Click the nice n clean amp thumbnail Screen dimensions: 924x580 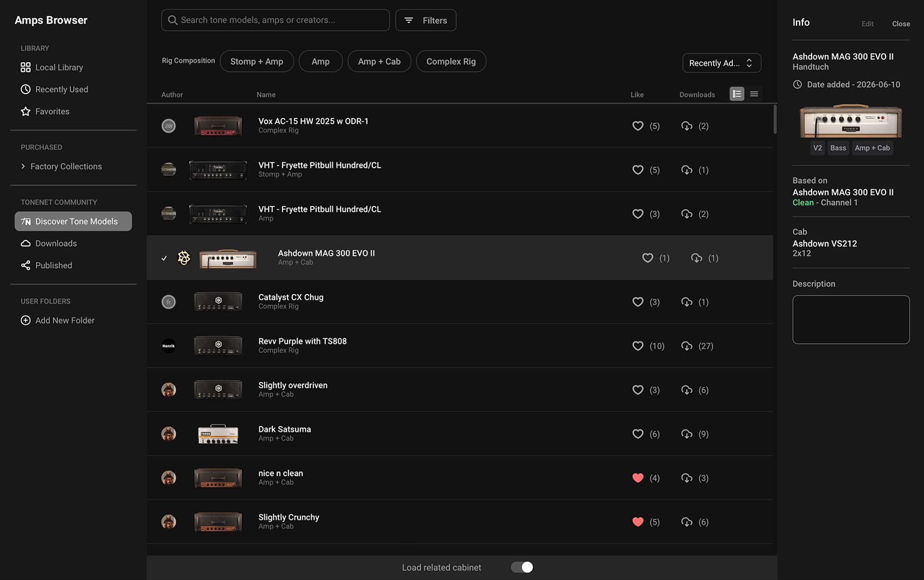click(x=218, y=478)
